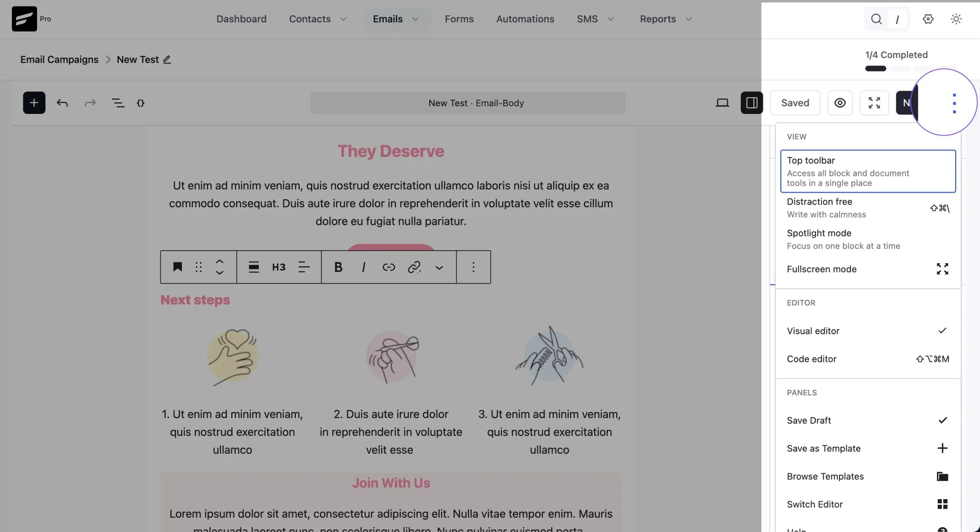Click the link icon in the block toolbar
The width and height of the screenshot is (980, 532).
389,267
